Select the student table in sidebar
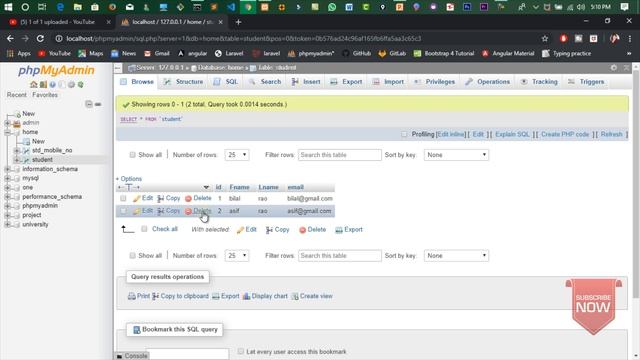 (42, 160)
